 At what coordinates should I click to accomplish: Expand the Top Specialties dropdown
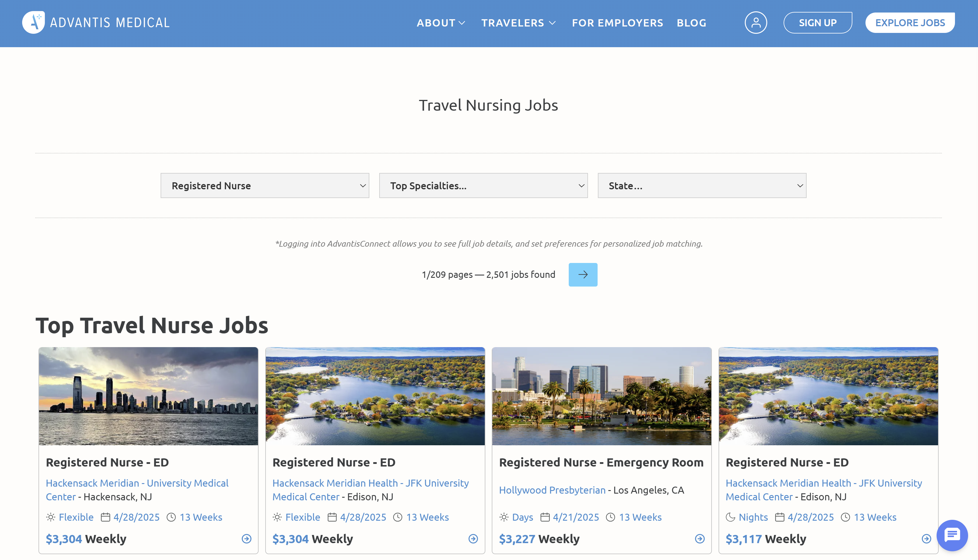tap(483, 186)
